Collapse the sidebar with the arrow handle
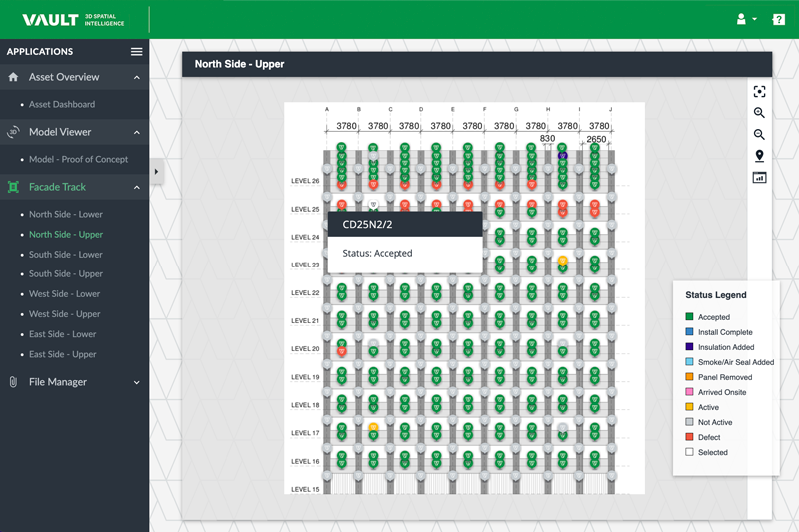Screen dimensions: 799x532 (157, 172)
